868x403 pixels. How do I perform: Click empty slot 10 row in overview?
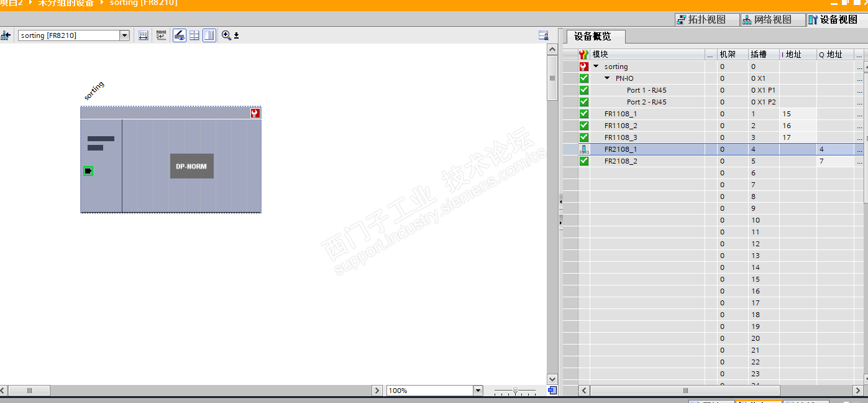[x=713, y=220]
